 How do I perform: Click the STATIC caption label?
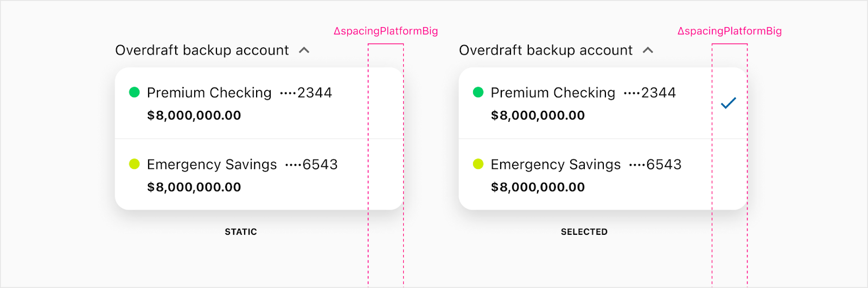(241, 231)
